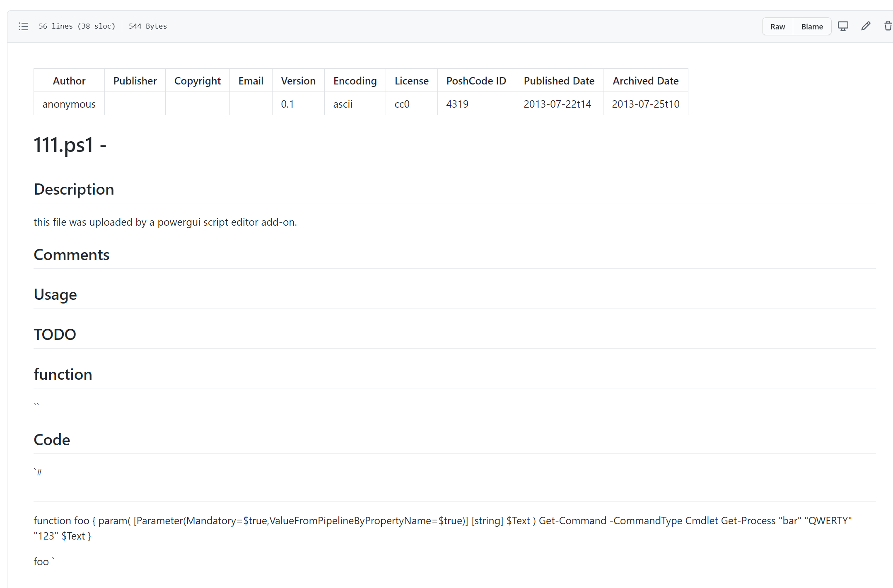Click the Code heading

coord(52,440)
